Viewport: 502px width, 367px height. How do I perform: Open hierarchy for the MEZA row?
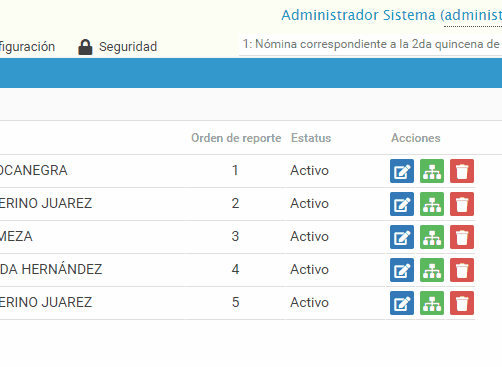[x=432, y=237]
